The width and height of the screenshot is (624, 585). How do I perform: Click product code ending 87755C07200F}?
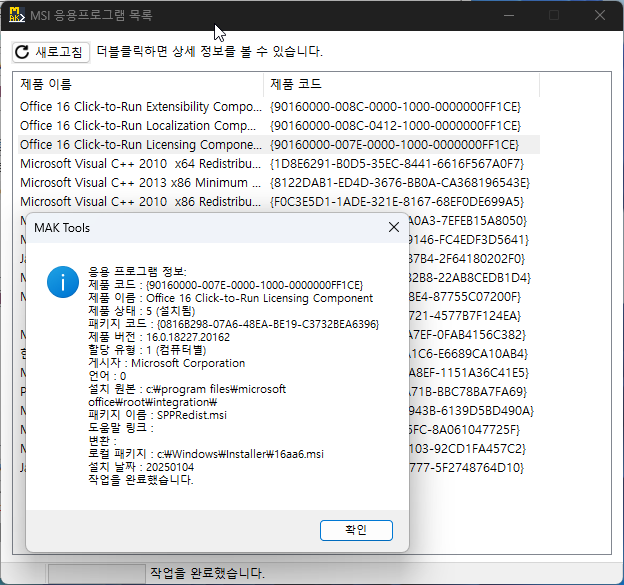pyautogui.click(x=465, y=297)
